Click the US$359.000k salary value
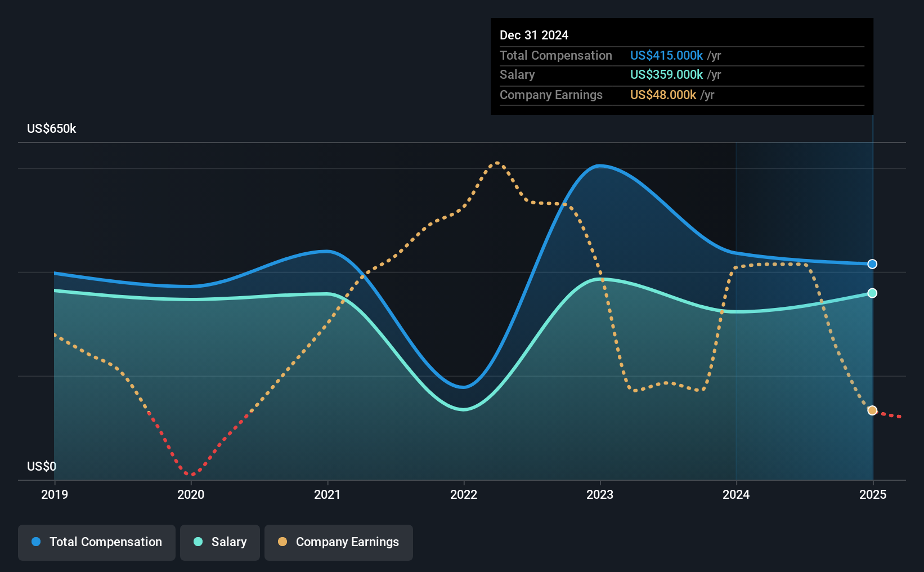Viewport: 924px width, 572px height. coord(666,75)
